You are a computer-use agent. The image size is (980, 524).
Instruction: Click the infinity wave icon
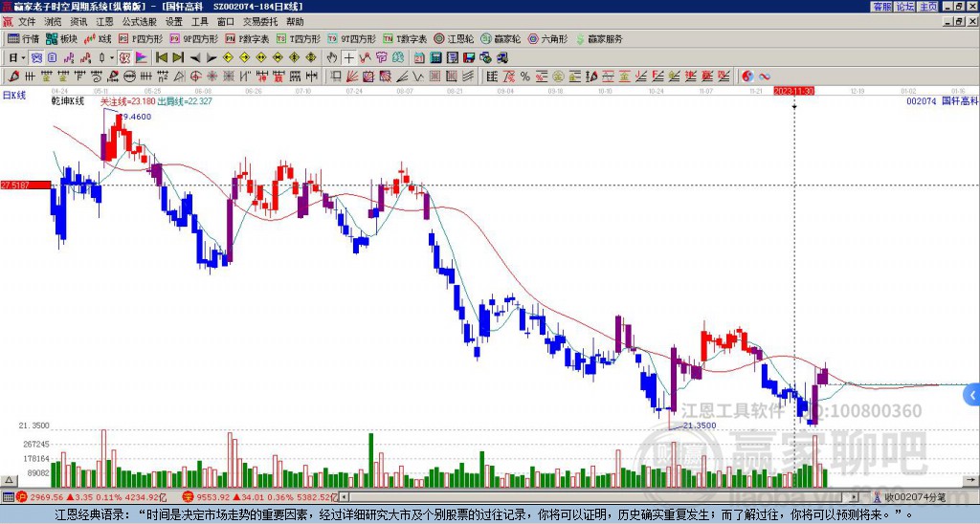point(765,76)
